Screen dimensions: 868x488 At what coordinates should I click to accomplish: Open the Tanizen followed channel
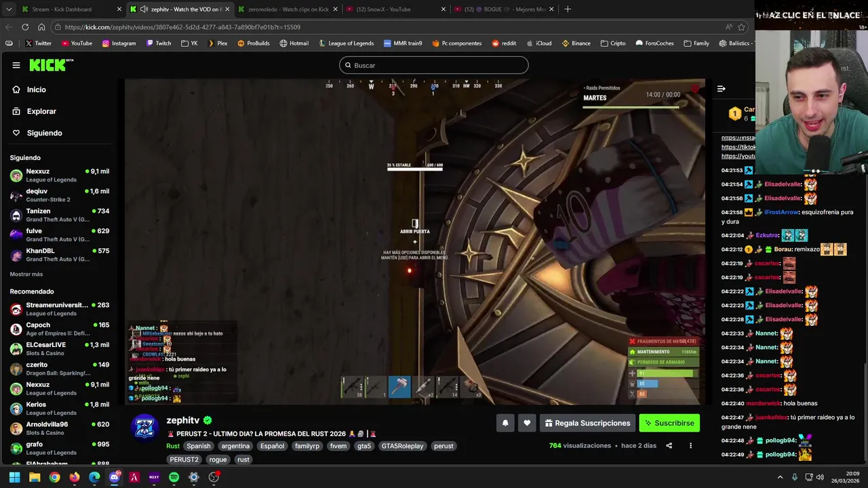tap(60, 215)
